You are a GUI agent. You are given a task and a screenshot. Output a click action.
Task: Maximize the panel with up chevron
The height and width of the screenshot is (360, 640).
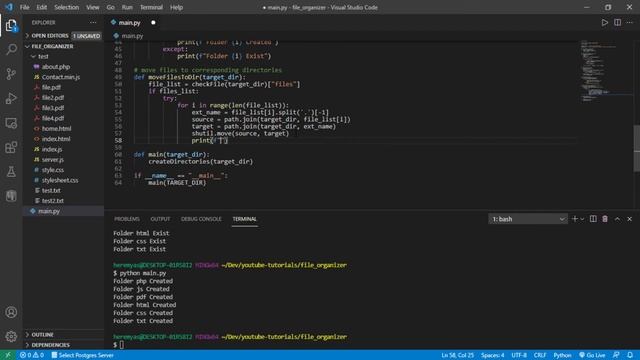pyautogui.click(x=617, y=219)
